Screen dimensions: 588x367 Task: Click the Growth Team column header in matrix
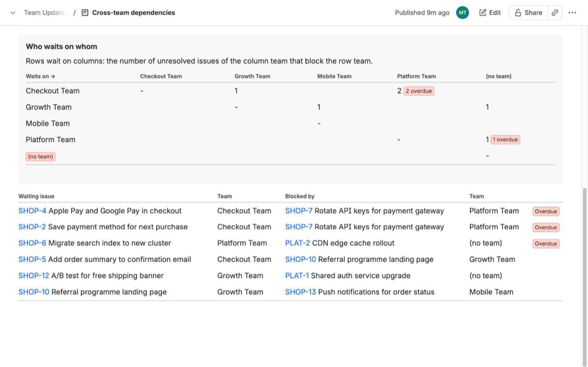pyautogui.click(x=252, y=76)
